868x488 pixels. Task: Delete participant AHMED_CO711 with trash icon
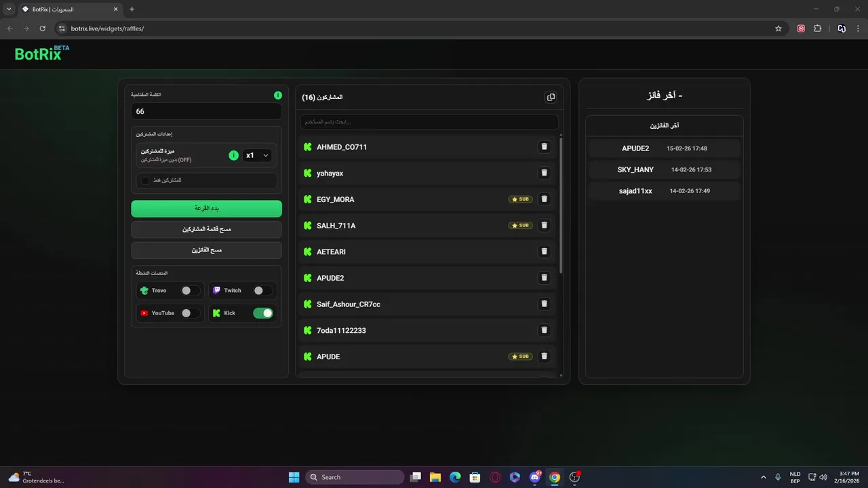coord(544,147)
